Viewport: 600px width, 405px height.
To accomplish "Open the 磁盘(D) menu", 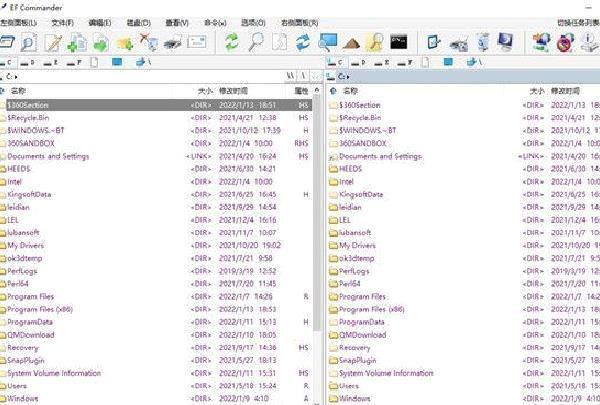I will point(139,23).
